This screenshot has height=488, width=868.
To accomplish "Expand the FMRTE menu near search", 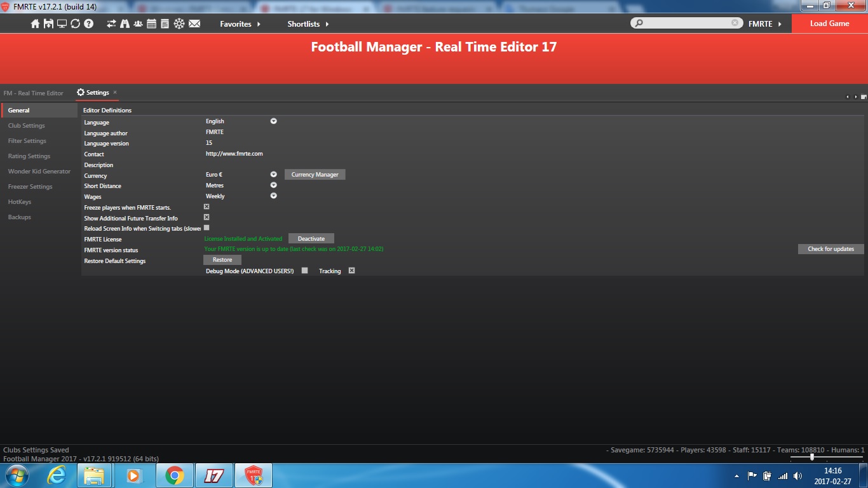I will tap(765, 24).
